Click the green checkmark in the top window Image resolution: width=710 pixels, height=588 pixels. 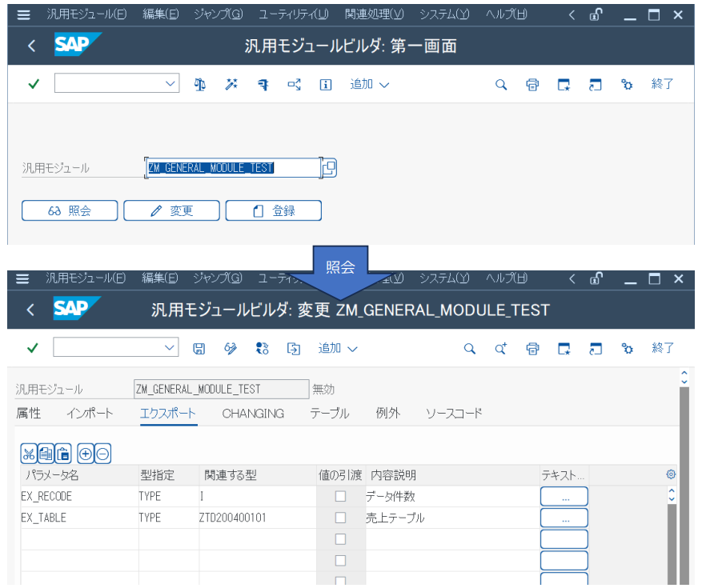[34, 84]
